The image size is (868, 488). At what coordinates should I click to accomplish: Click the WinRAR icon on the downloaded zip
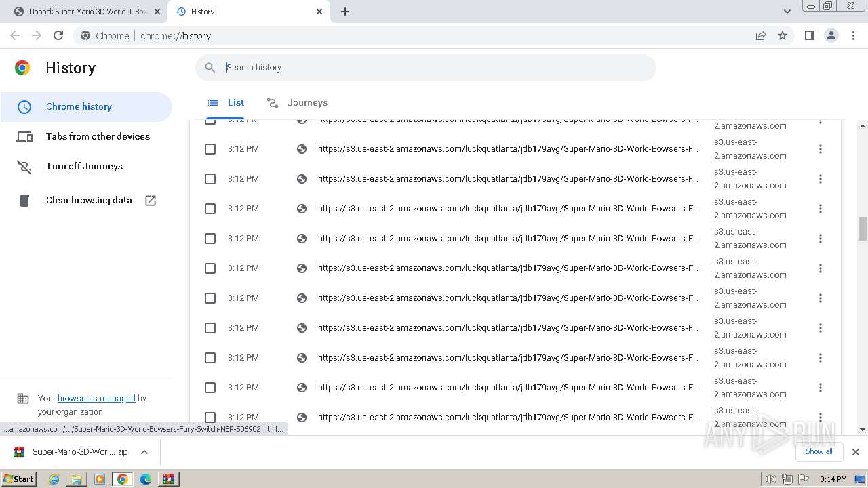(x=19, y=452)
